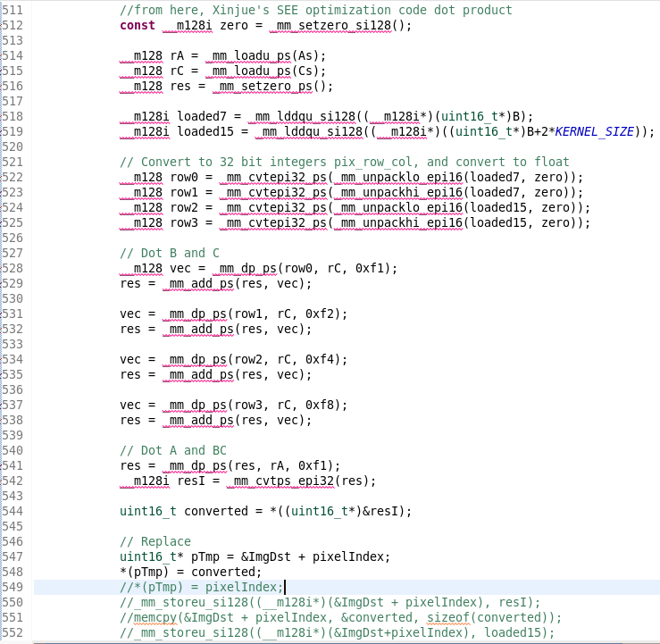Click 'resI' variable on line 542
This screenshot has height=644, width=660.
(190, 481)
